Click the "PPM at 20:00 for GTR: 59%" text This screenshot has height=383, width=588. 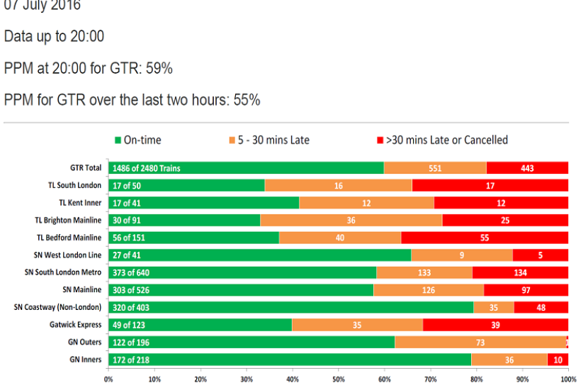pyautogui.click(x=89, y=68)
